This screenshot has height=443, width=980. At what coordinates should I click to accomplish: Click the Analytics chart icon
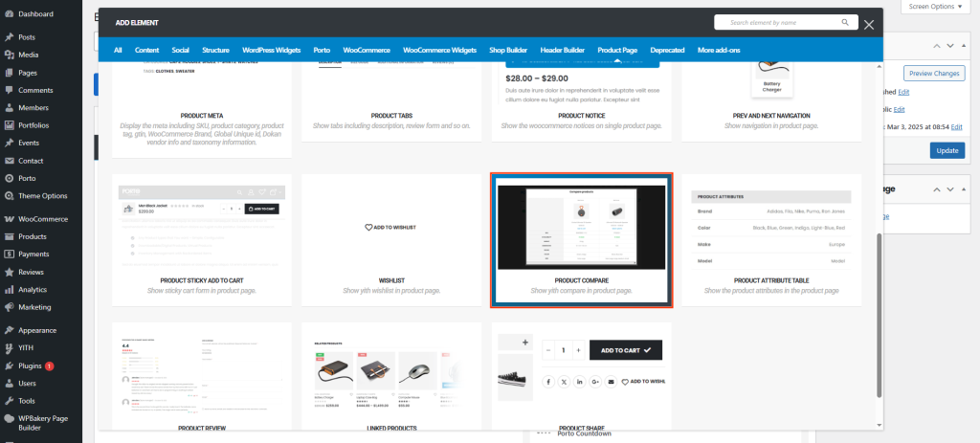[9, 289]
